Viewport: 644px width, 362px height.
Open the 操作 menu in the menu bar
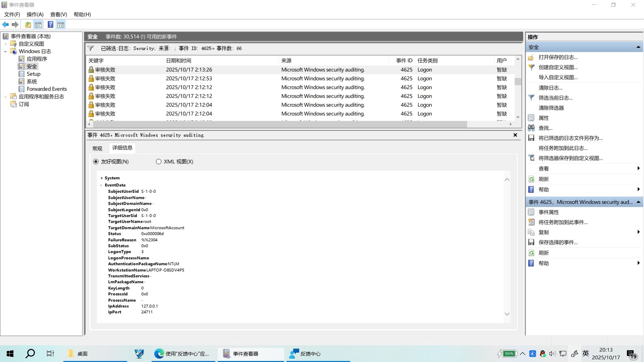click(35, 14)
